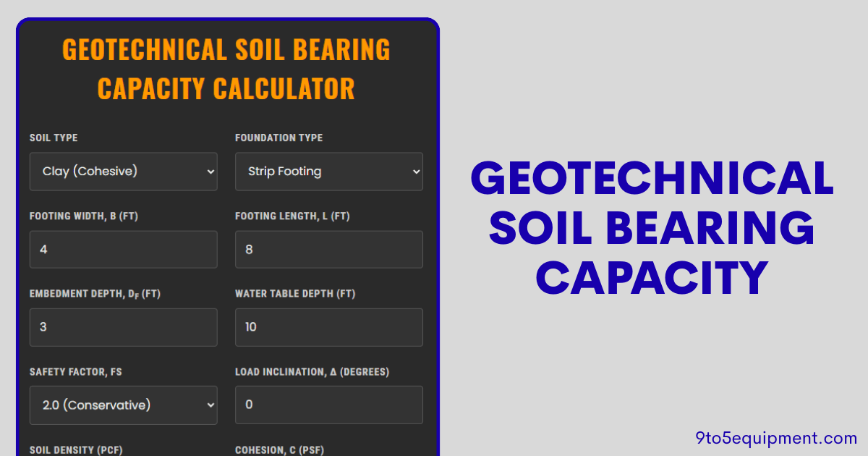Click the Water Table Depth (FT) label

tap(294, 294)
